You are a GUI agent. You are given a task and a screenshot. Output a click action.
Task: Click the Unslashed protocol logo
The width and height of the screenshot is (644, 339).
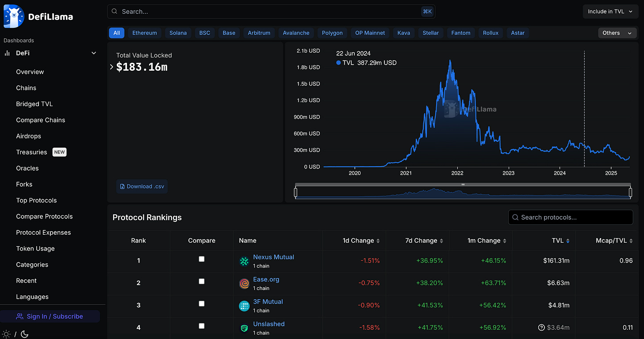pos(244,328)
